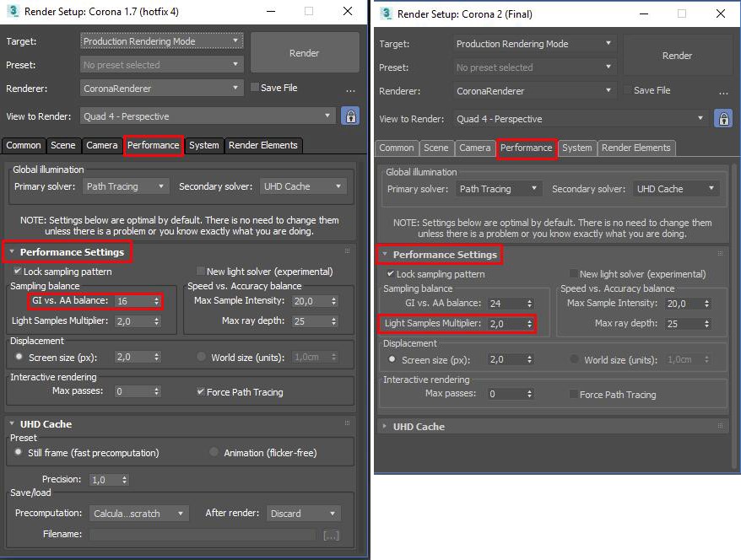Click Max Sample Intensity spinner in Corona 1.7
Screen dimensions: 741x560
click(x=333, y=301)
